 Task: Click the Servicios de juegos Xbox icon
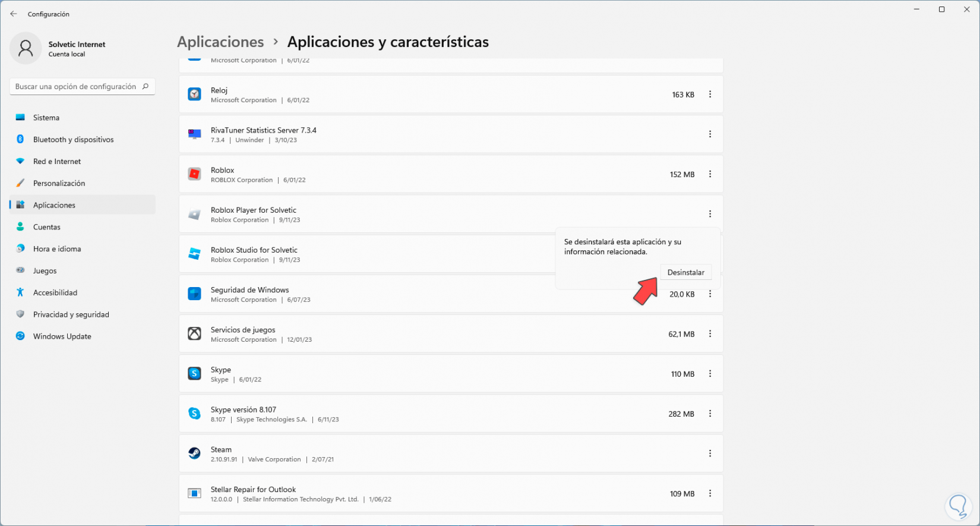point(194,333)
